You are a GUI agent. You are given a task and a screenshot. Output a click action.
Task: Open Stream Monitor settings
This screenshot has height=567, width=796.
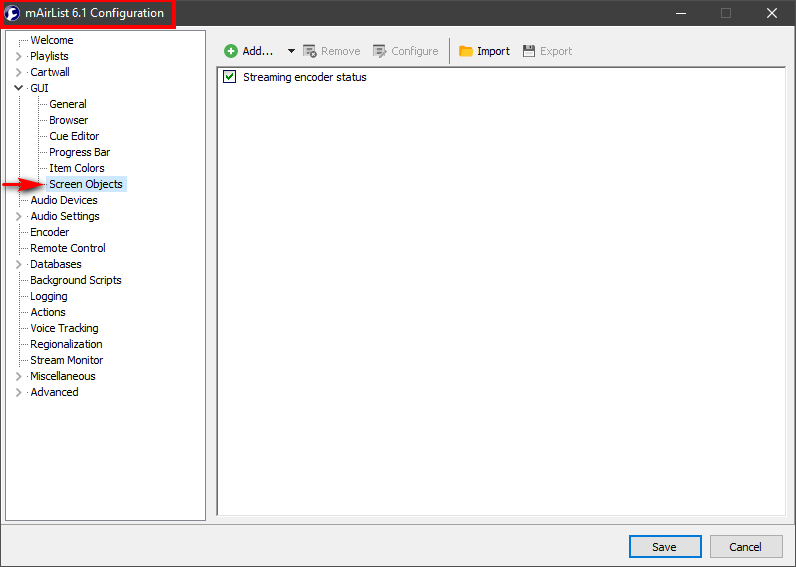point(67,360)
